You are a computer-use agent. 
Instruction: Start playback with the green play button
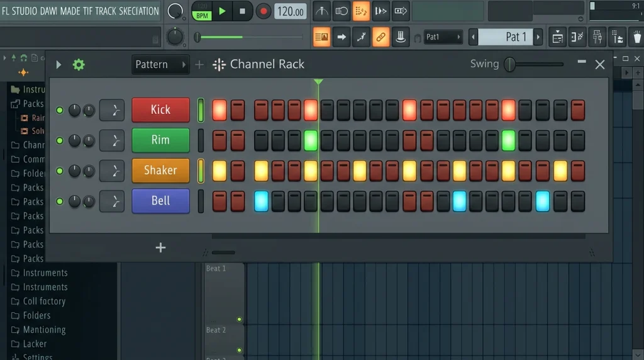[222, 11]
